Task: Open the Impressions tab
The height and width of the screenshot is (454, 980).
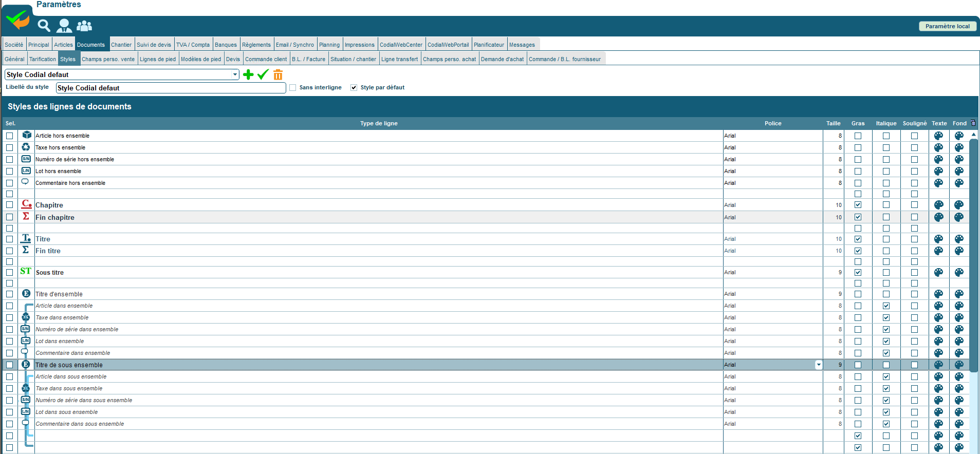Action: [x=359, y=45]
